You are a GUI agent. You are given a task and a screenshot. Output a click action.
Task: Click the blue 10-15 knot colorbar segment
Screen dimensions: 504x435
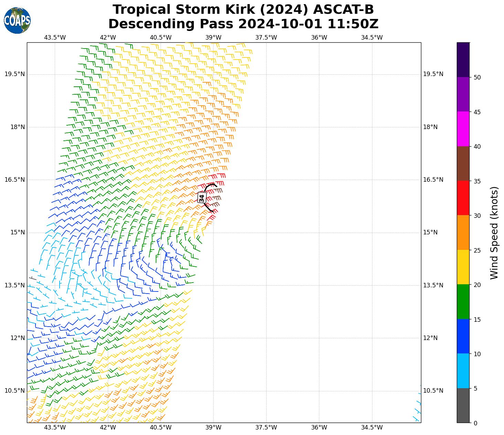coord(463,336)
